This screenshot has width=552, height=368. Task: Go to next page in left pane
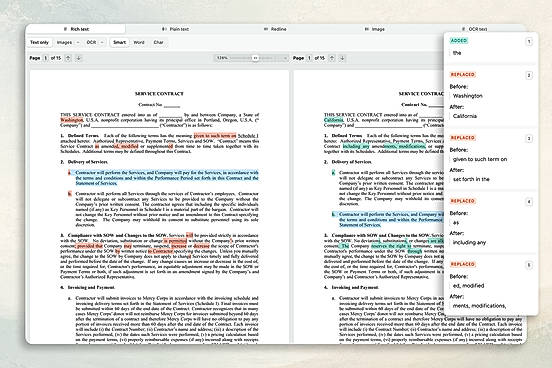79,58
